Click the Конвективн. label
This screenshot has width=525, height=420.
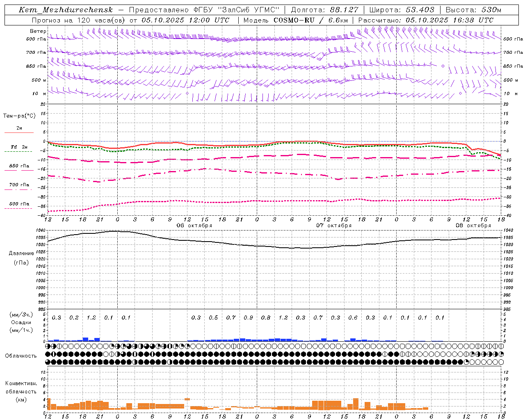click(x=21, y=383)
